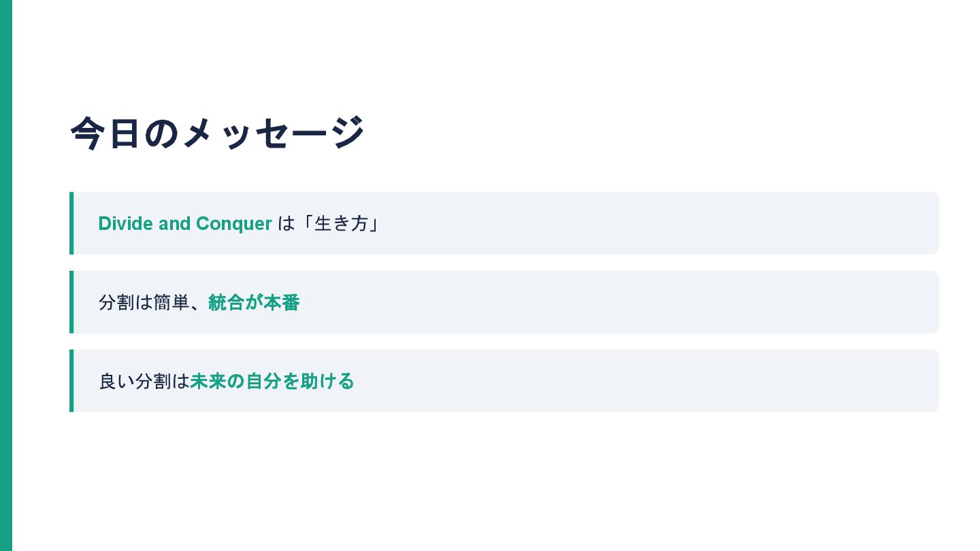Click the green accent bar of first card
Image resolution: width=980 pixels, height=551 pixels.
(71, 223)
